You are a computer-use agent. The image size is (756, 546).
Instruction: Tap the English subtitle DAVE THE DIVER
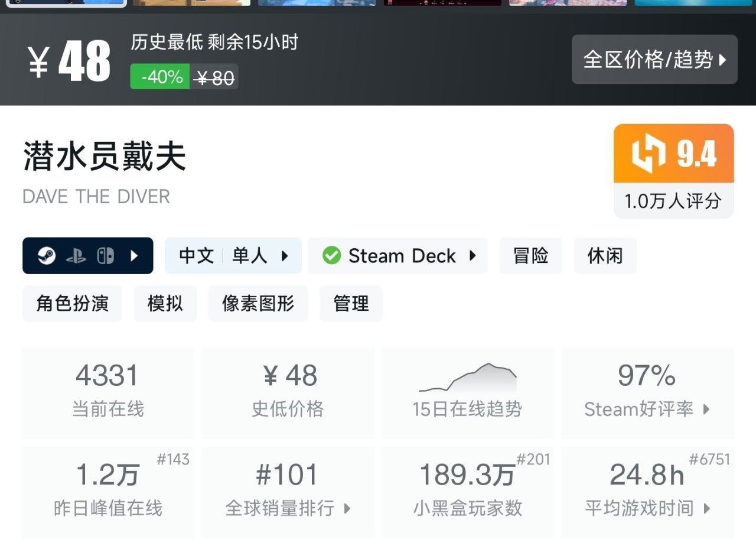pyautogui.click(x=96, y=197)
